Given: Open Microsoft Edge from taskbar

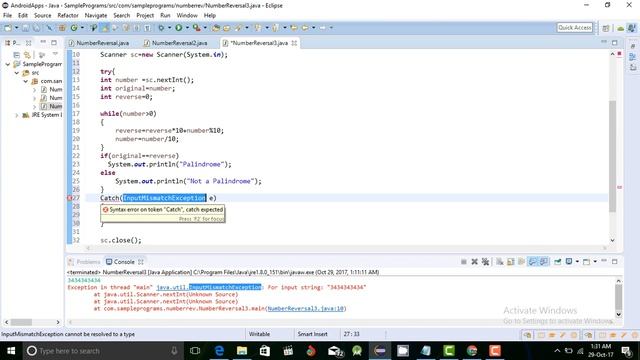Looking at the screenshot, I should (219, 351).
